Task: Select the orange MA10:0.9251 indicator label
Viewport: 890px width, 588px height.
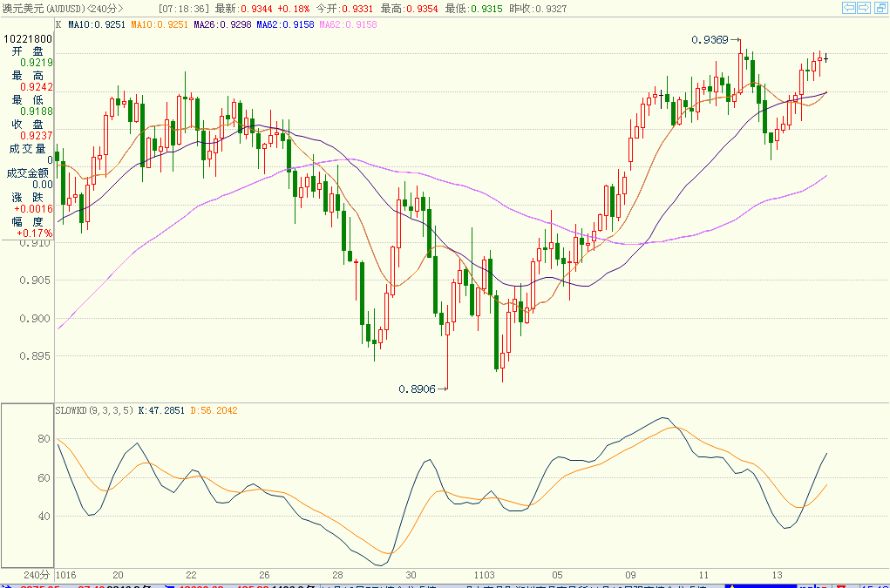Action: [160, 24]
